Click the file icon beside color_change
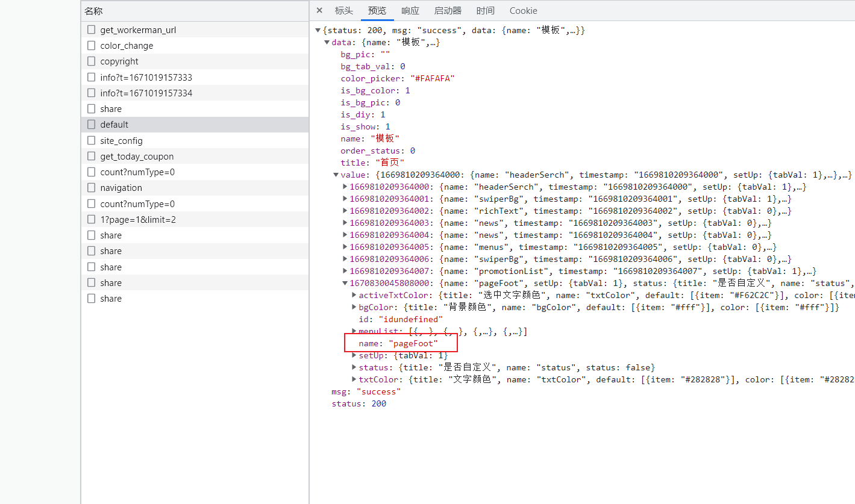 91,45
